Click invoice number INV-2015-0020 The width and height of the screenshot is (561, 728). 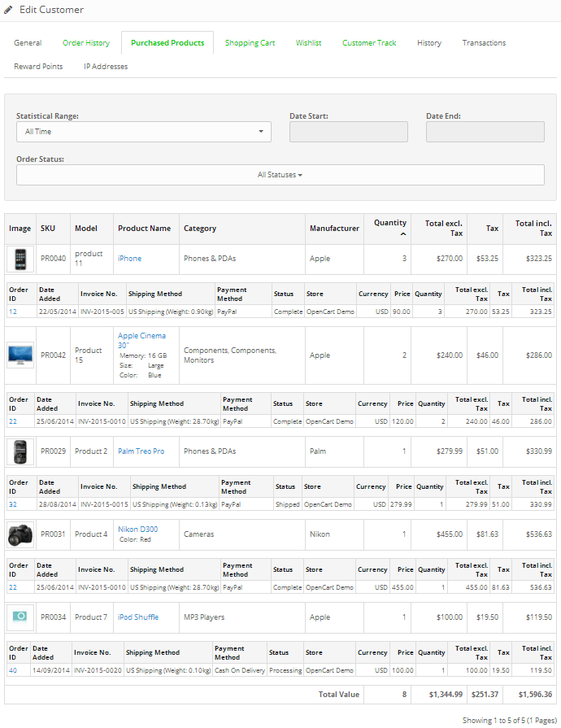tap(98, 670)
